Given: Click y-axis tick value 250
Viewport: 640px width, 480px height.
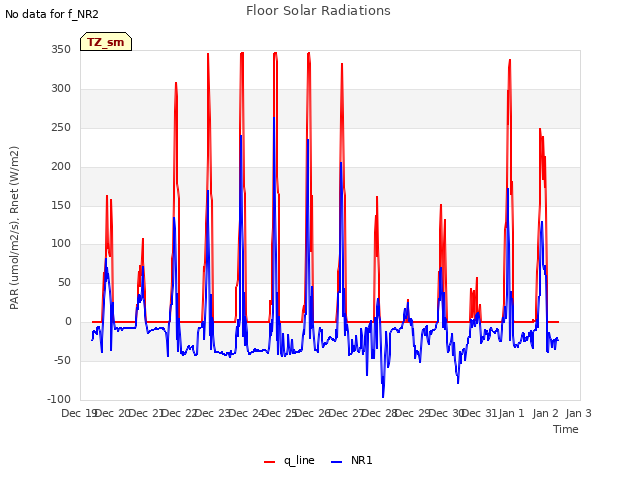Looking at the screenshot, I should (x=61, y=128).
